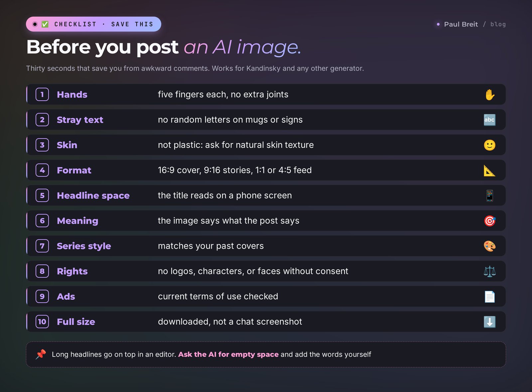
Task: Click the number 10 badge beside Full size
Action: (x=42, y=322)
